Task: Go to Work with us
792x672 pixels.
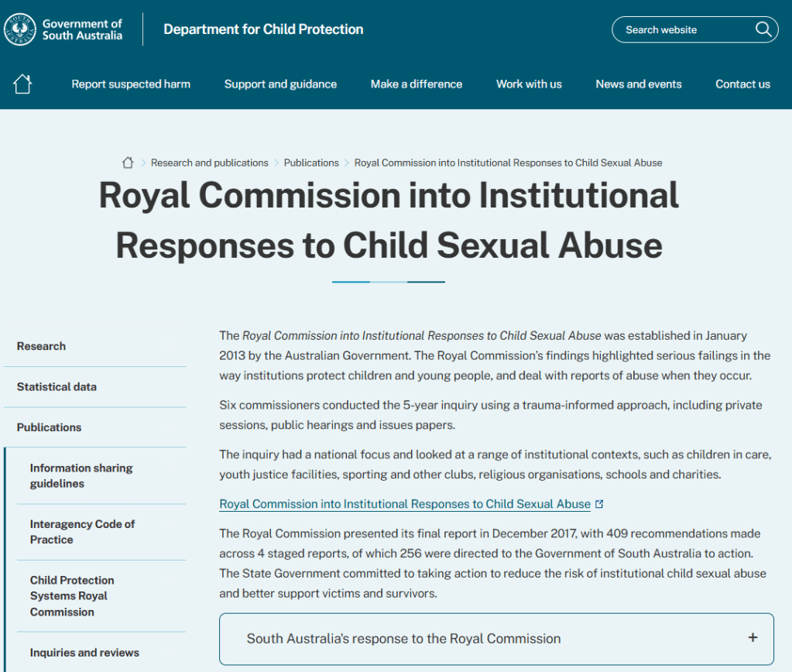Action: (529, 84)
